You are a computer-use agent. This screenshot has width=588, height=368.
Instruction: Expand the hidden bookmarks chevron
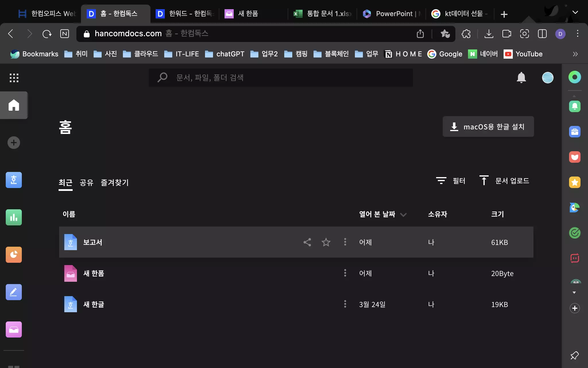click(575, 54)
